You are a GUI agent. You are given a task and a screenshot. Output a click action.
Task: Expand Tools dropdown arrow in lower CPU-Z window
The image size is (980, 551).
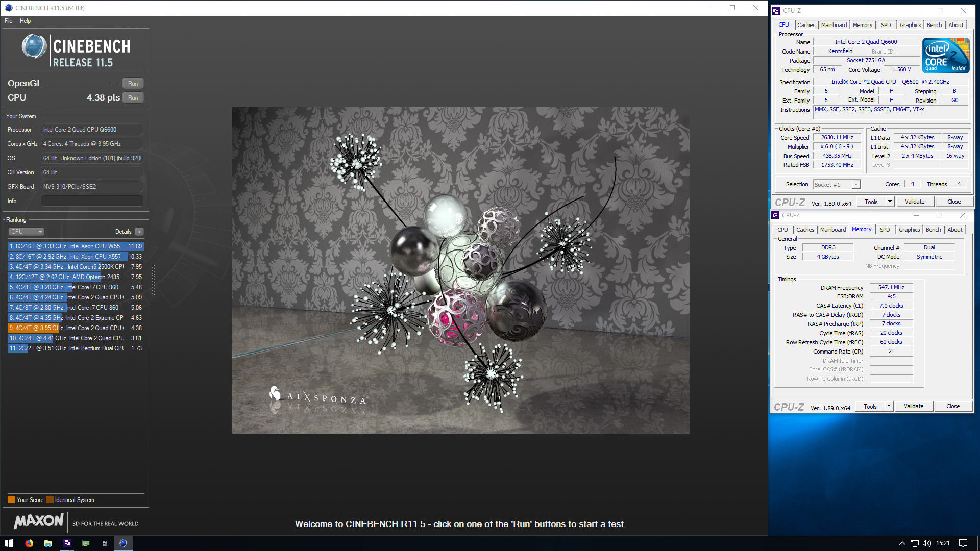coord(889,407)
